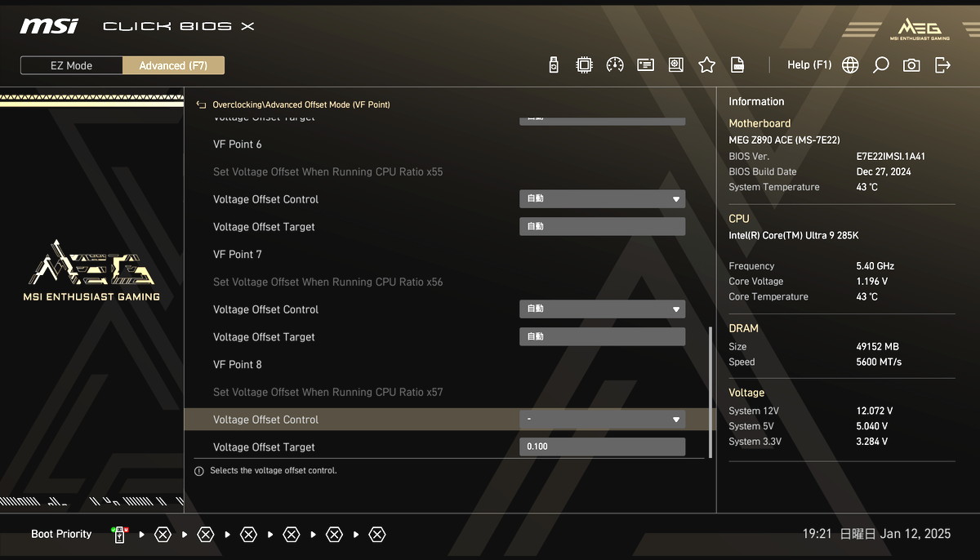Select the Advanced (F7) tab
980x560 pixels.
tap(173, 65)
